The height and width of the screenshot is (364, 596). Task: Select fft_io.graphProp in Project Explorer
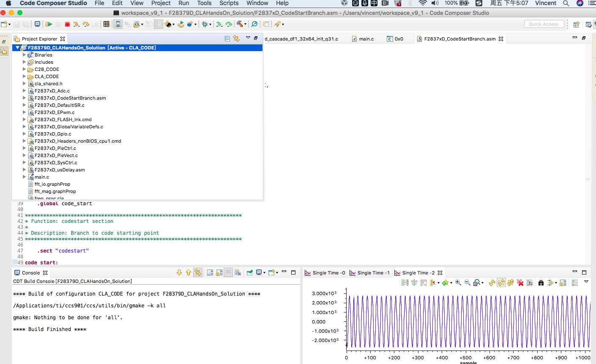52,184
